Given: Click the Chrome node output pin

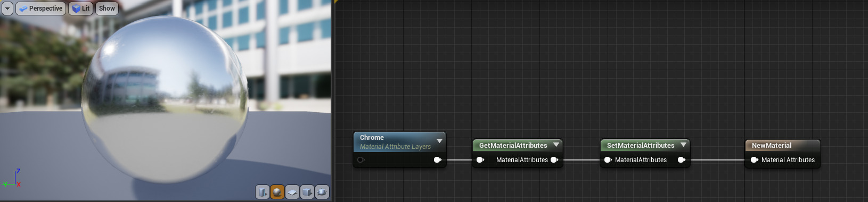Looking at the screenshot, I should point(438,159).
